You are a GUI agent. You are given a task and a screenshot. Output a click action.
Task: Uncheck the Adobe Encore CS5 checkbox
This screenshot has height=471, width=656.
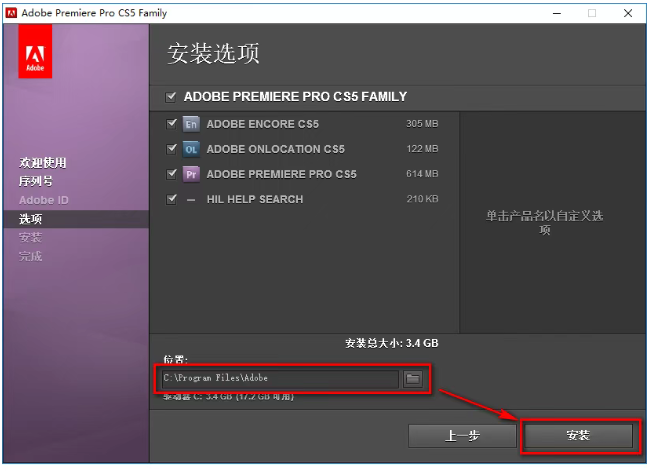pos(172,124)
